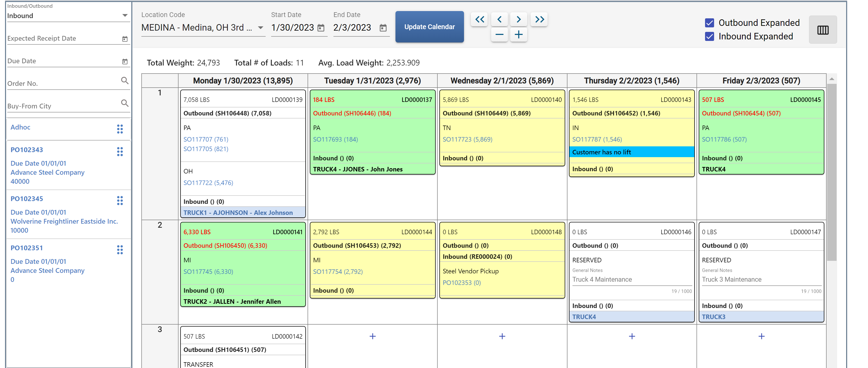Screen dimensions: 868x368
Task: Click the double-left skip back arrows
Action: coord(479,19)
